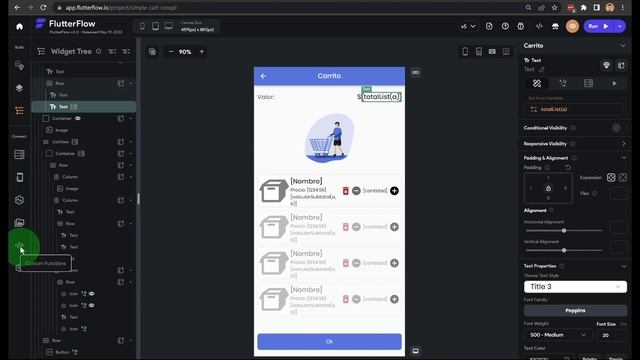The width and height of the screenshot is (640, 360).
Task: Open Media Assets folder icon in sidebar
Action: click(19, 222)
